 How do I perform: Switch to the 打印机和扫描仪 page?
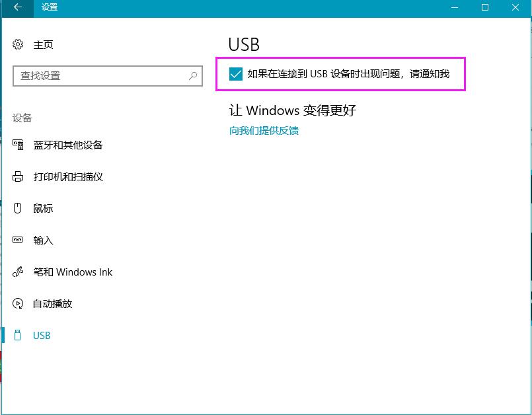tap(68, 176)
